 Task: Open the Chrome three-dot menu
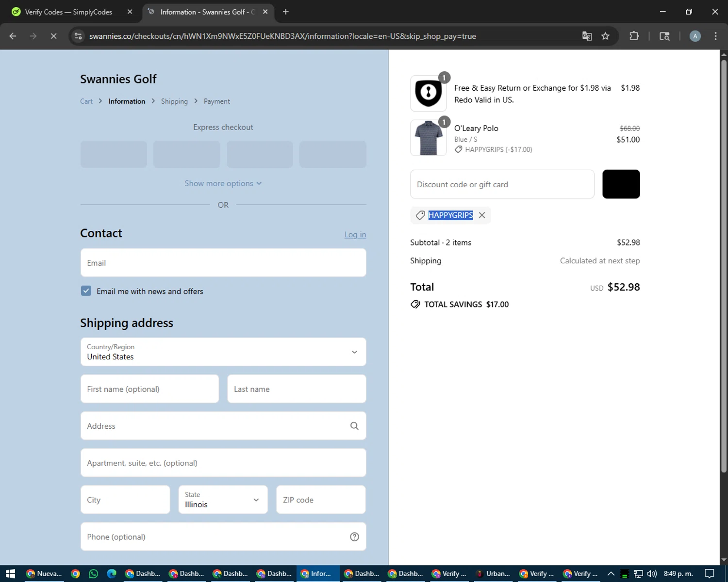(x=715, y=36)
